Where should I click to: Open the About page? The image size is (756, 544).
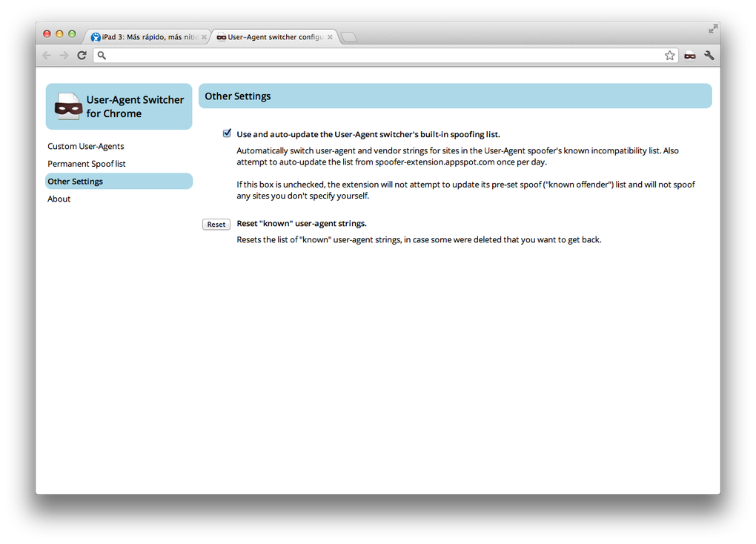(59, 199)
